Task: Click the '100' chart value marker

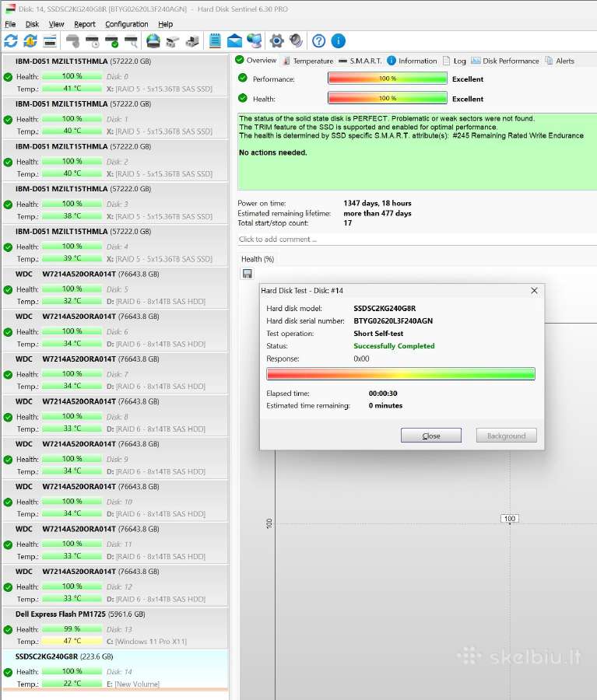Action: (x=509, y=518)
